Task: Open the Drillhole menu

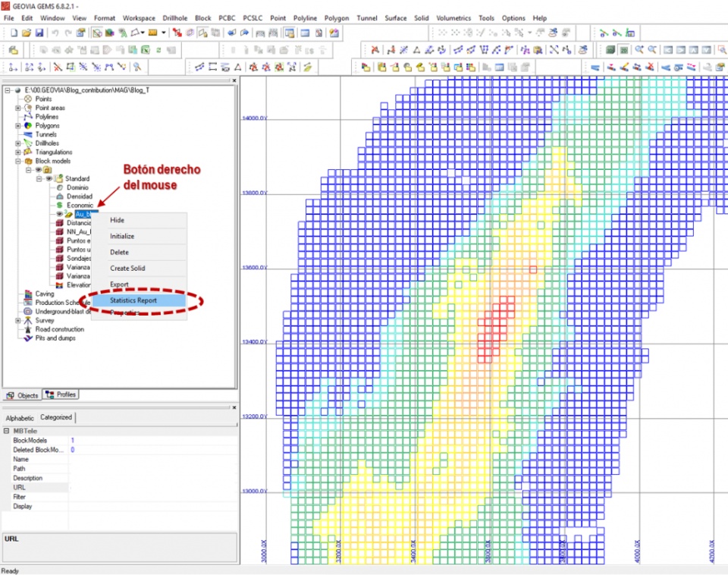Action: click(x=175, y=18)
